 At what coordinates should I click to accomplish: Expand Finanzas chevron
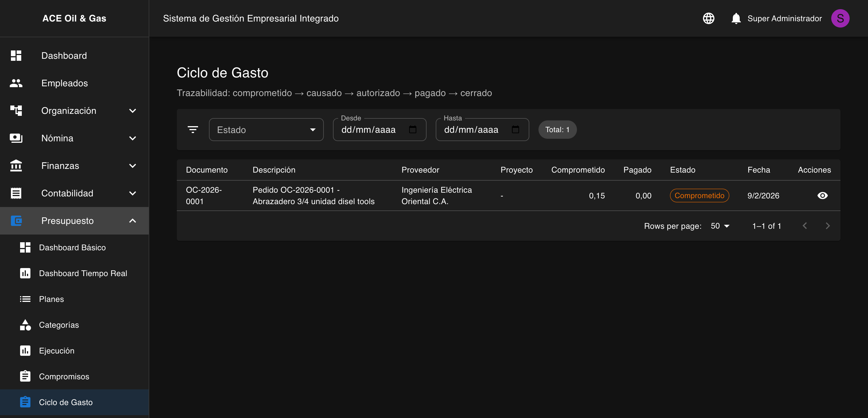133,166
